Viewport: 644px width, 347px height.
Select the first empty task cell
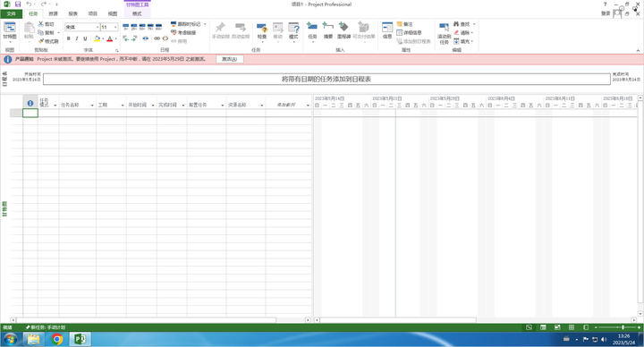(30, 113)
